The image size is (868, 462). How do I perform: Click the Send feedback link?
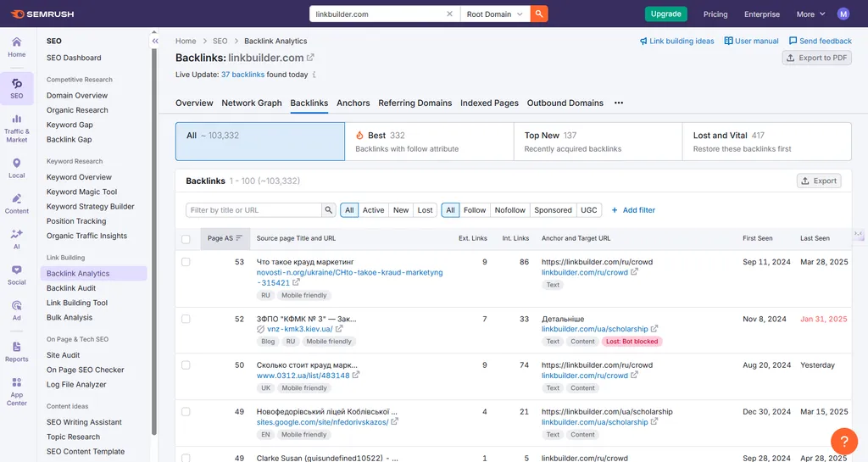(820, 41)
